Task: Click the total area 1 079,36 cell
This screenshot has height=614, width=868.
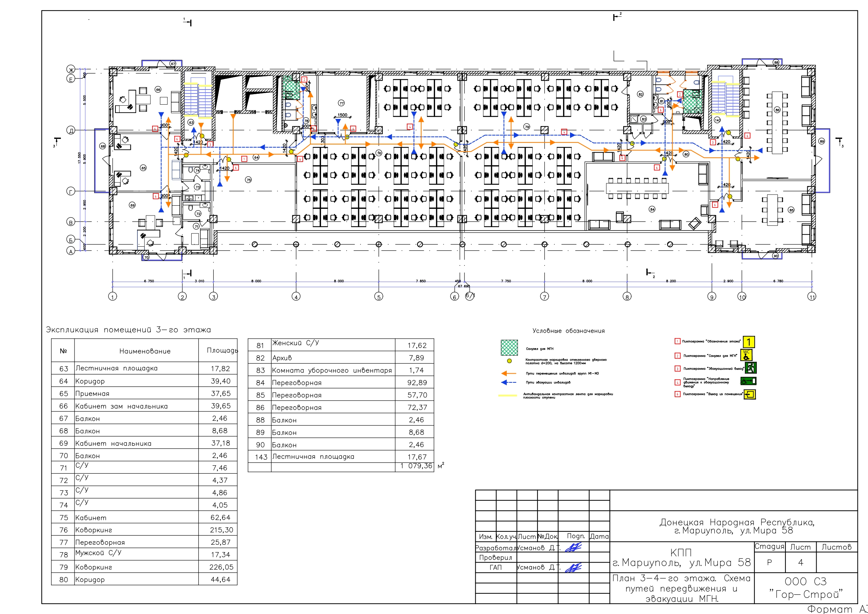Action: [416, 466]
